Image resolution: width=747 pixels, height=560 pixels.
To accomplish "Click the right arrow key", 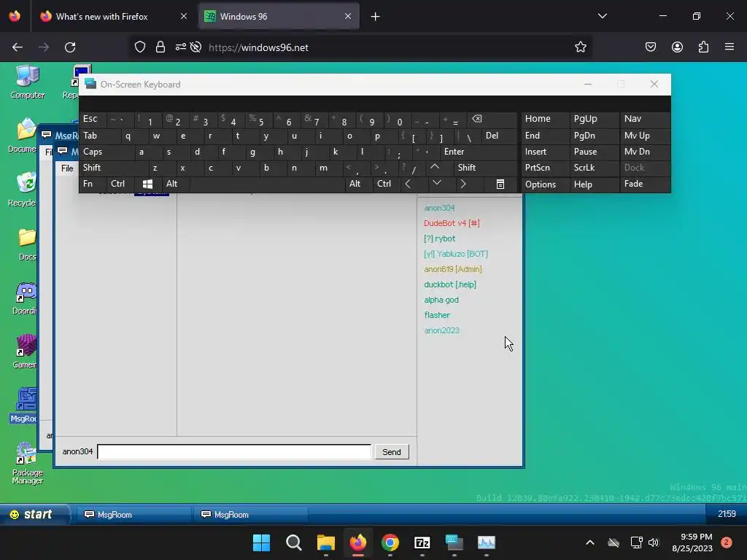I will coord(463,184).
